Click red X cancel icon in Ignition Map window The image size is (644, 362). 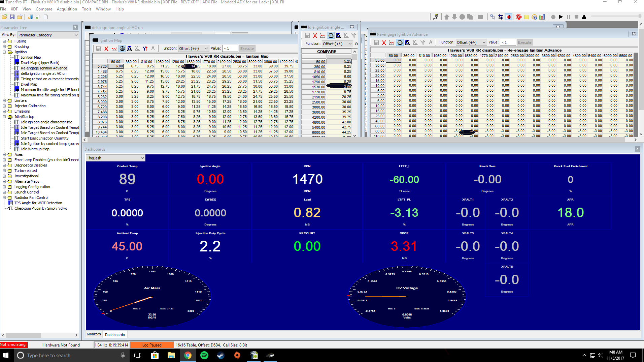click(x=106, y=49)
